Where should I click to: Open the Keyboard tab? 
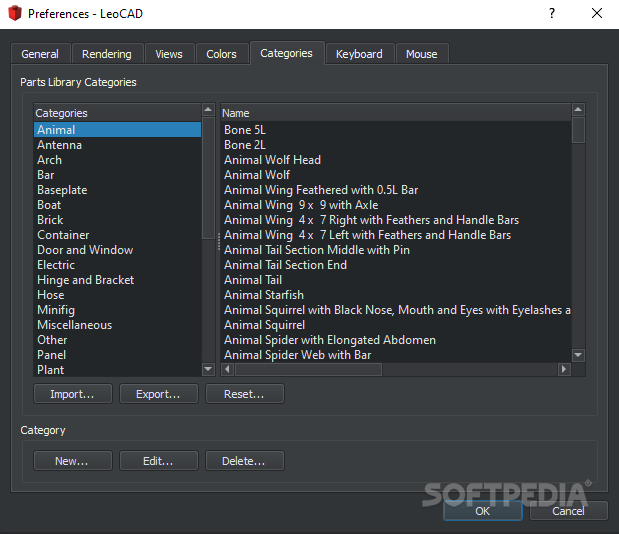coord(359,54)
